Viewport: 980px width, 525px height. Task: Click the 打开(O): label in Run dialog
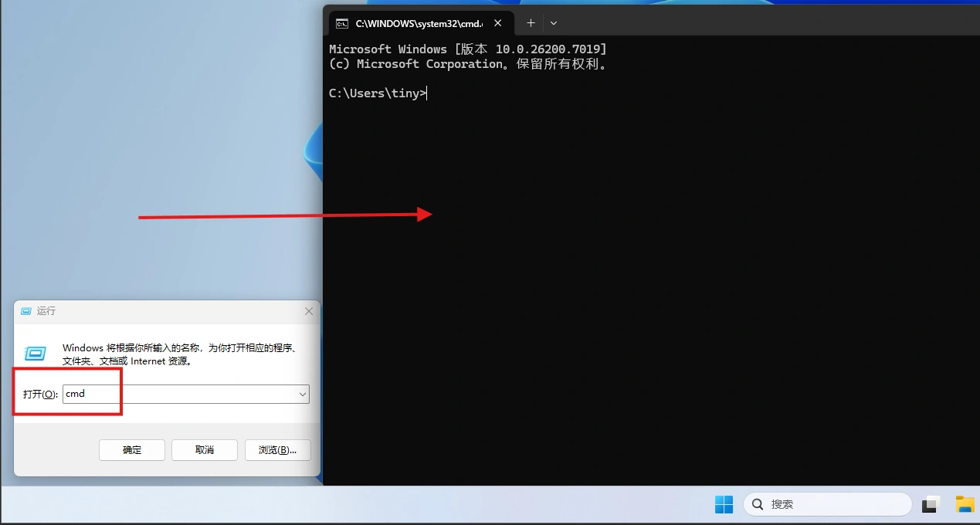click(40, 394)
